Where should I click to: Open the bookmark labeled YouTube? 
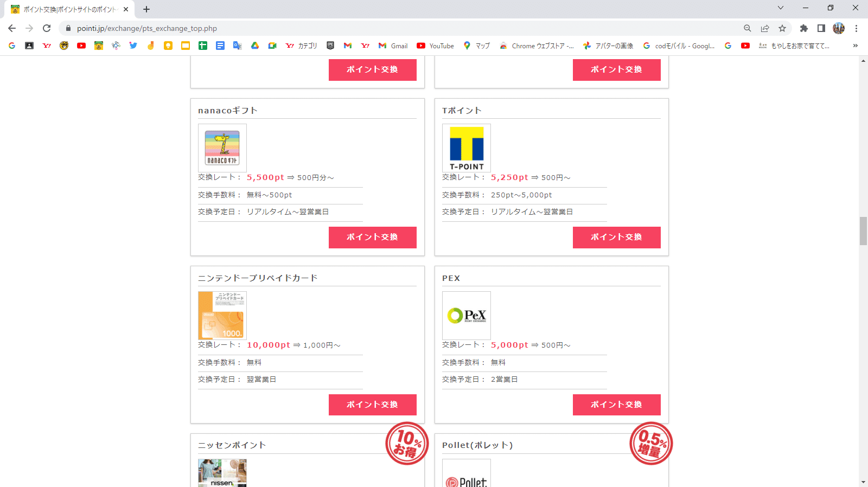click(435, 46)
